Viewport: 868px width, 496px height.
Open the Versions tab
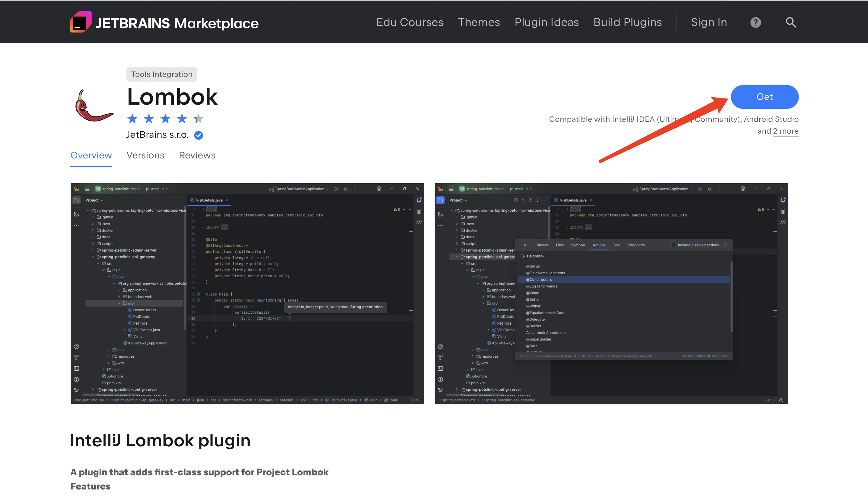pos(145,155)
